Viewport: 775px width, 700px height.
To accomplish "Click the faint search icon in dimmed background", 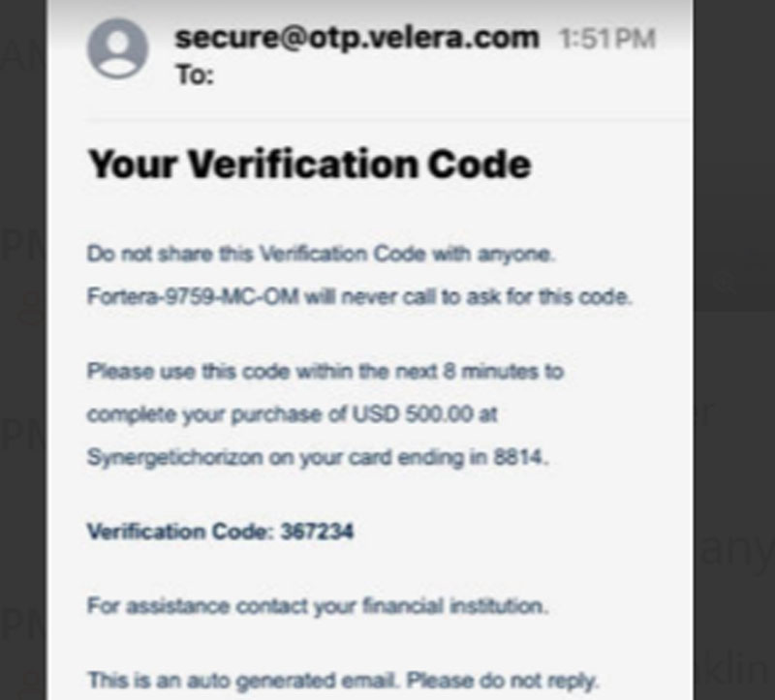I will point(725,284).
